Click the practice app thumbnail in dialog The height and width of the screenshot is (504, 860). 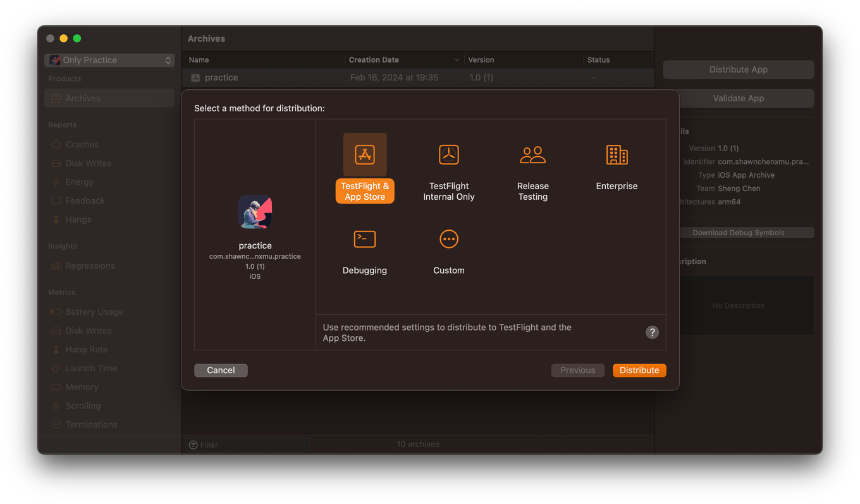tap(255, 212)
